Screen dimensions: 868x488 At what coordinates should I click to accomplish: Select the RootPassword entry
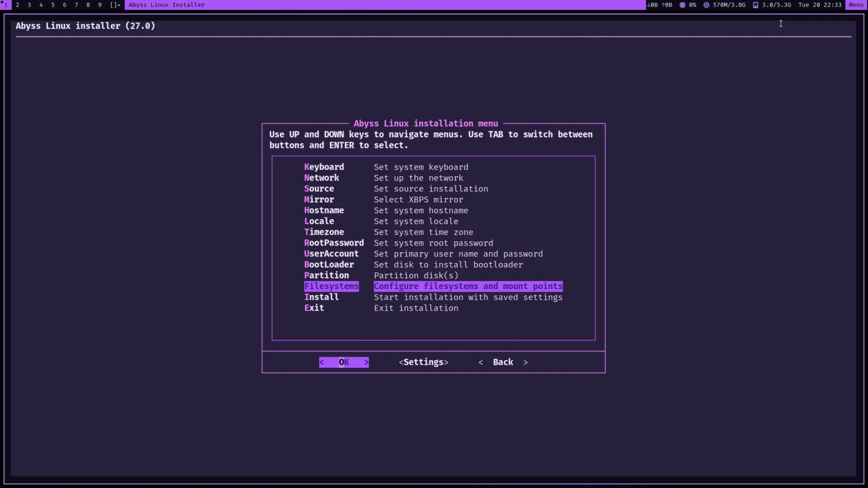click(334, 243)
